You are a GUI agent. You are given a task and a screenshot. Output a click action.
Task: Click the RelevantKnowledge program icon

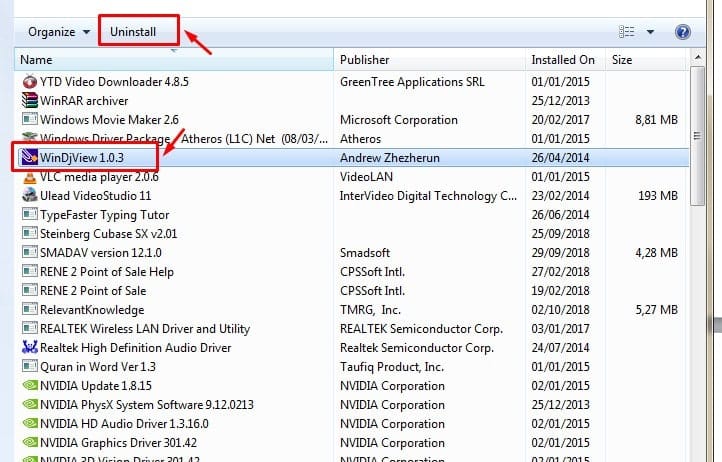(x=29, y=309)
